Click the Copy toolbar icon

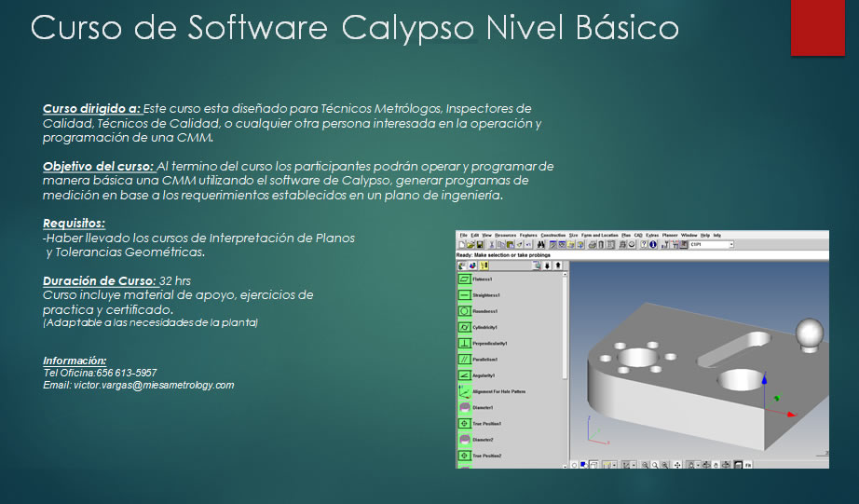(x=500, y=244)
